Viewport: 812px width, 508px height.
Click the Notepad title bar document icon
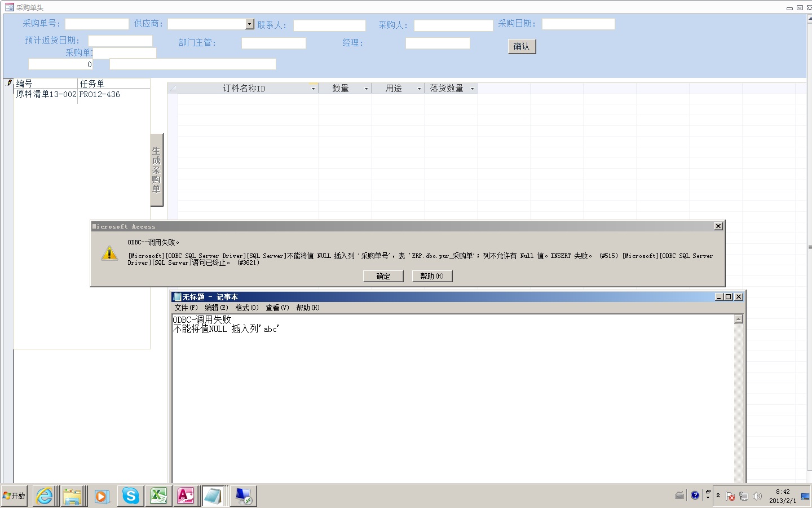pyautogui.click(x=178, y=297)
